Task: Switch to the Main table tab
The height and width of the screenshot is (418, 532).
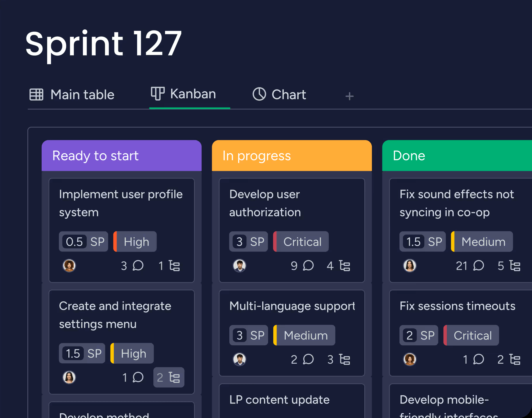Action: [72, 95]
